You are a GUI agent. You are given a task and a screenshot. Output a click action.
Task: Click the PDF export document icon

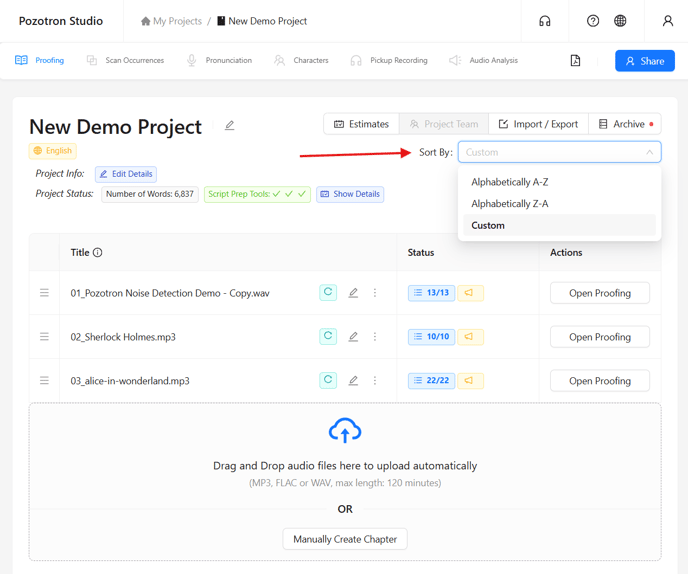pos(575,61)
